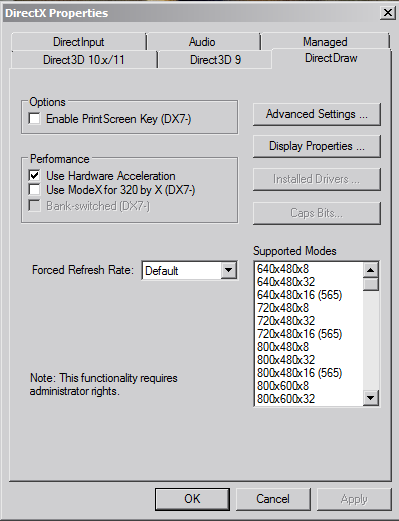Screen dimensions: 399x521
Task: Select 800x480x16 (565) mode
Action: point(309,373)
